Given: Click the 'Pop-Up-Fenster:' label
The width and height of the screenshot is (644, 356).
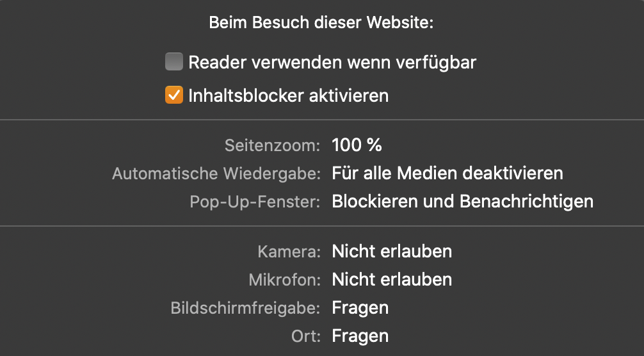Looking at the screenshot, I should [x=255, y=202].
